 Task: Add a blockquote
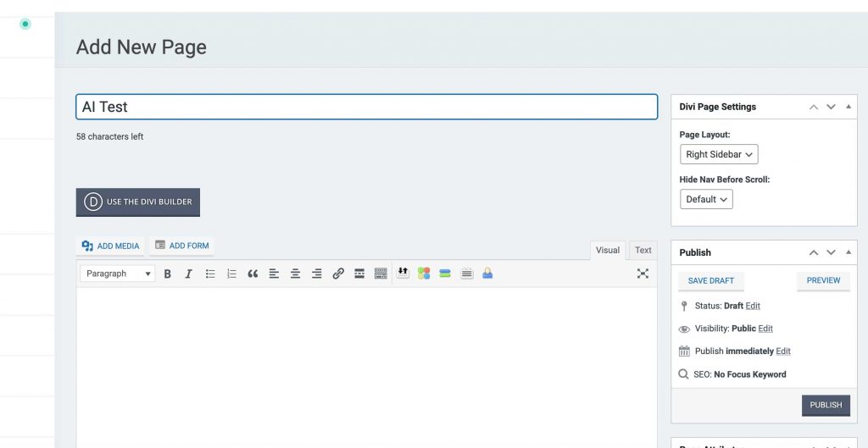coord(253,274)
